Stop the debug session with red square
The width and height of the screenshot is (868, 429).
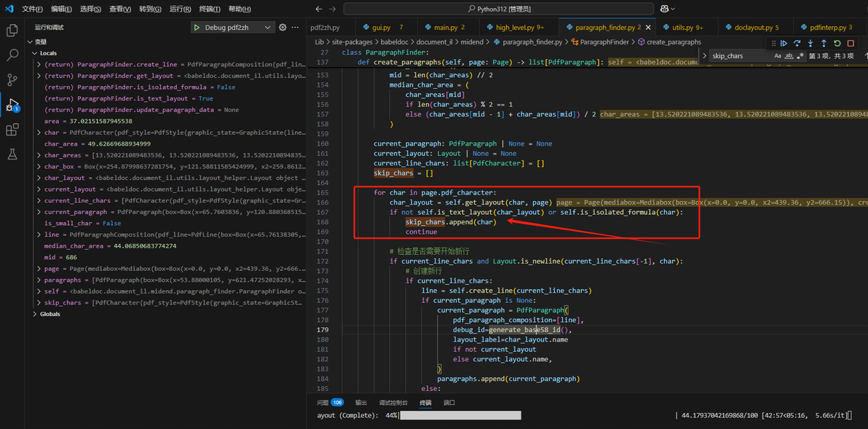851,44
